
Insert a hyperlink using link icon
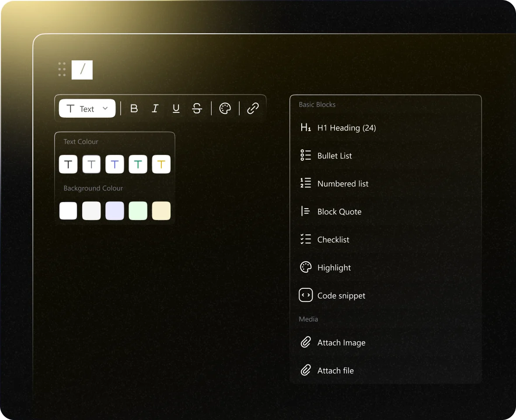tap(253, 108)
